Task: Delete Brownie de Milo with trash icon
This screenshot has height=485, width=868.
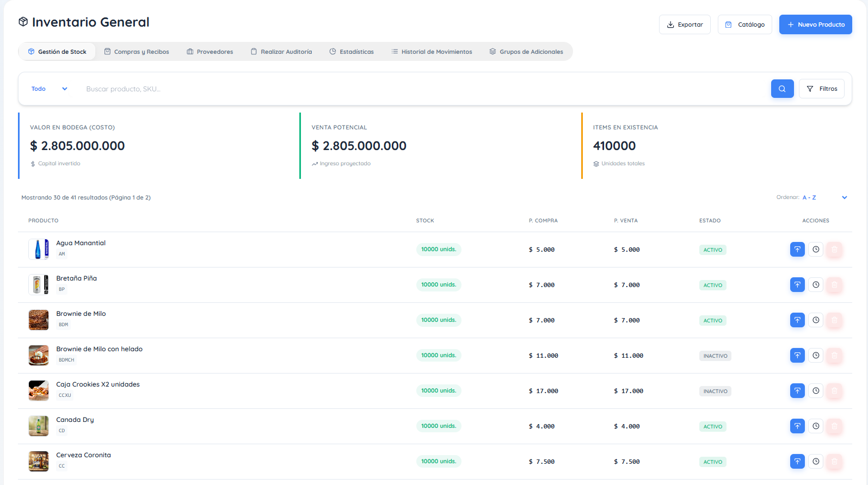Action: click(x=834, y=320)
